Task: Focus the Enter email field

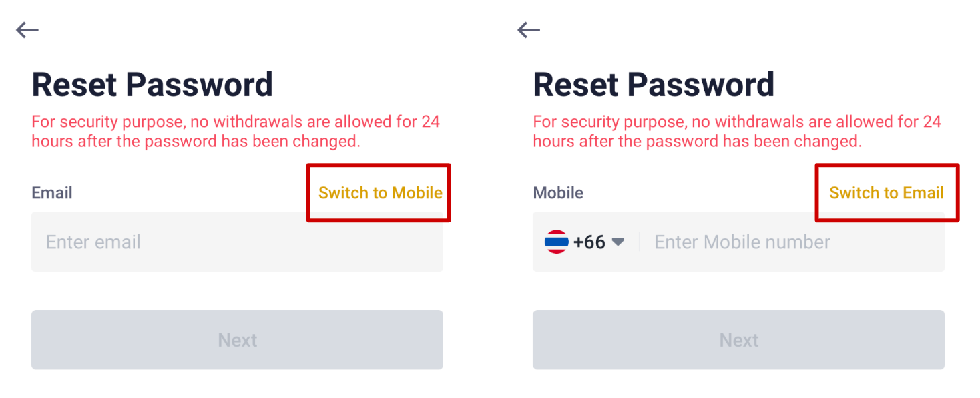Action: pyautogui.click(x=237, y=242)
